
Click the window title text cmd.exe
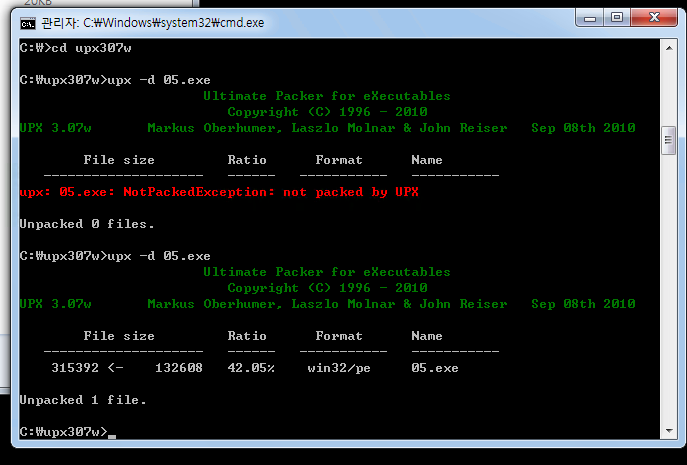(152, 23)
